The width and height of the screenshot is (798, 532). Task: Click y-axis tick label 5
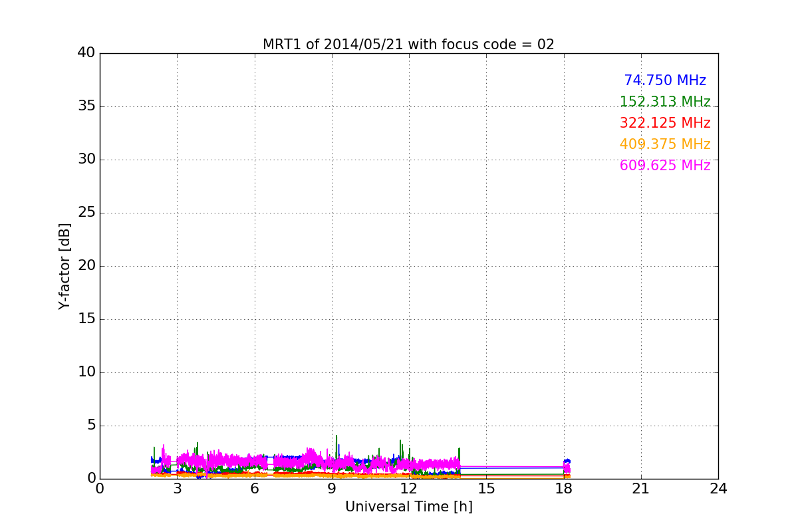point(90,426)
